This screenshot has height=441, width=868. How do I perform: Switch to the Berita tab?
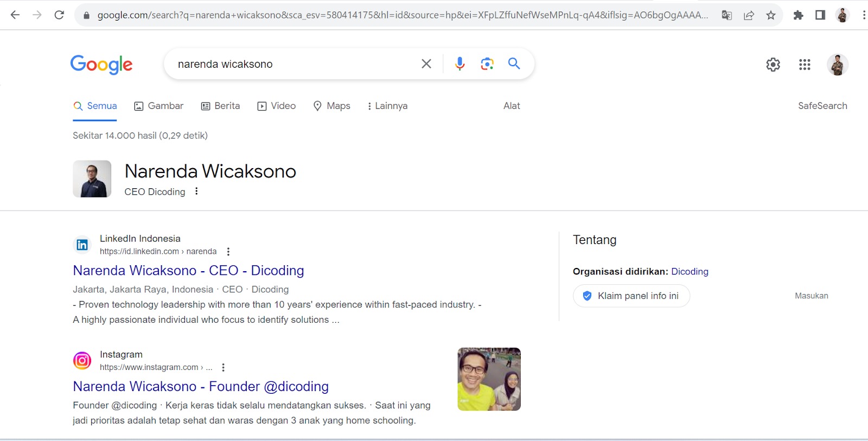[220, 106]
